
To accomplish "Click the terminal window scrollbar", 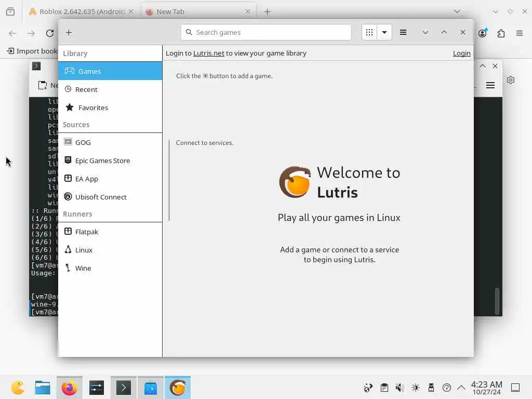I will click(x=497, y=301).
